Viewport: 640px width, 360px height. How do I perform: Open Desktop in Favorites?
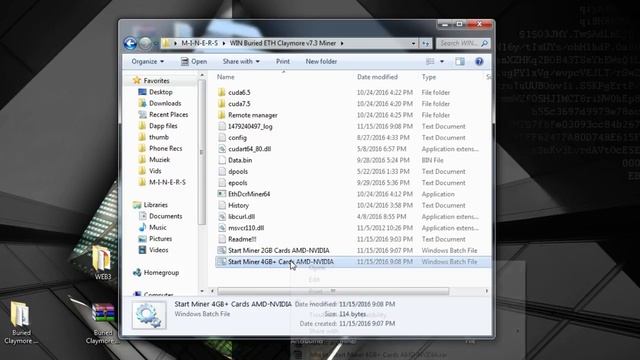click(160, 92)
